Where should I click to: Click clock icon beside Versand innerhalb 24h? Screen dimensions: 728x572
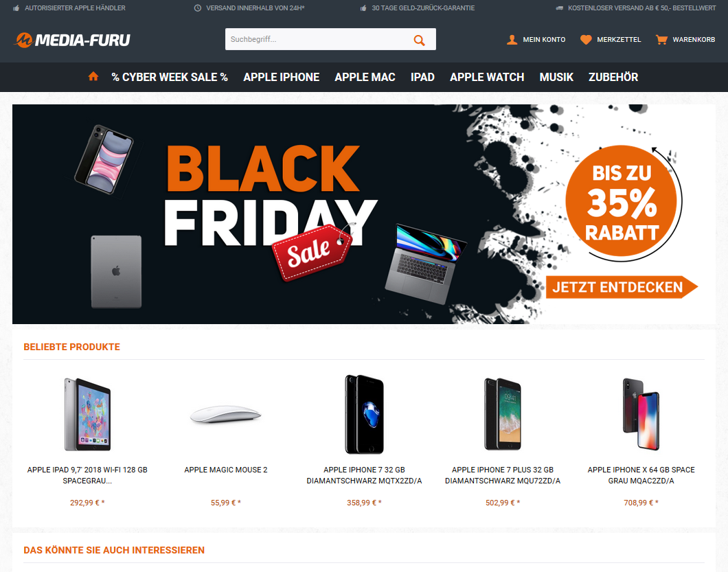pyautogui.click(x=197, y=8)
